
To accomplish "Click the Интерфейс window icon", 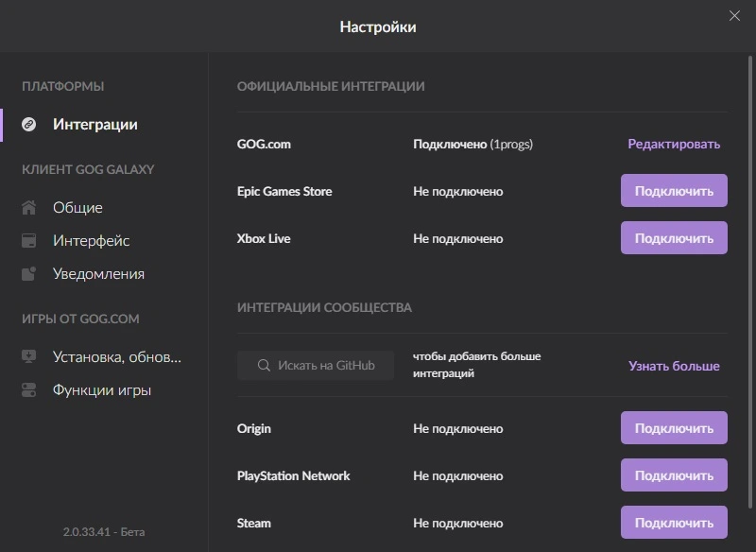I will tap(29, 241).
